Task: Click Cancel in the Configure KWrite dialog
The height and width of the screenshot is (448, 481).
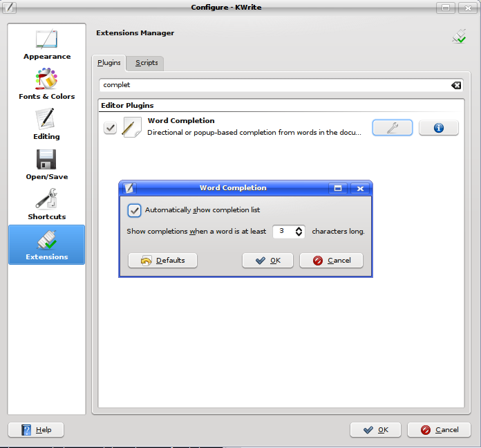Action: coord(439,430)
